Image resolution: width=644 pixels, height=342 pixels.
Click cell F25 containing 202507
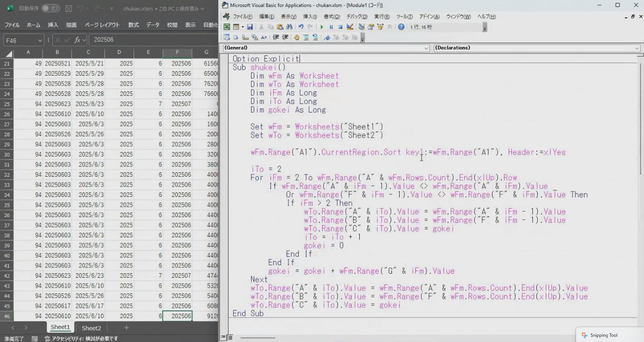tap(178, 104)
